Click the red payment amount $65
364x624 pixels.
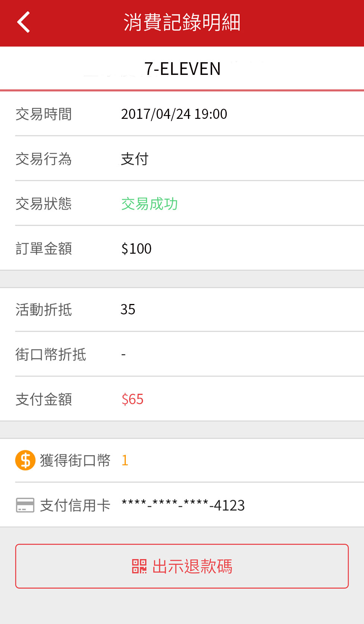coord(132,399)
